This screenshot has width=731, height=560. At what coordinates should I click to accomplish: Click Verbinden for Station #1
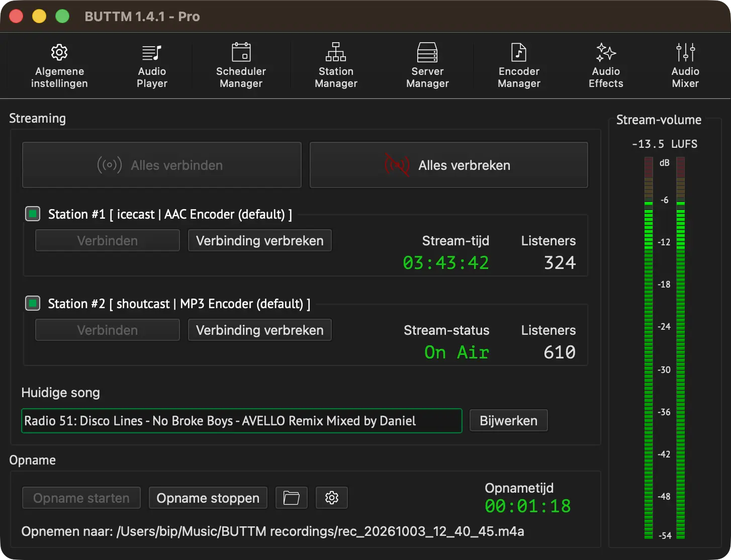(x=108, y=240)
